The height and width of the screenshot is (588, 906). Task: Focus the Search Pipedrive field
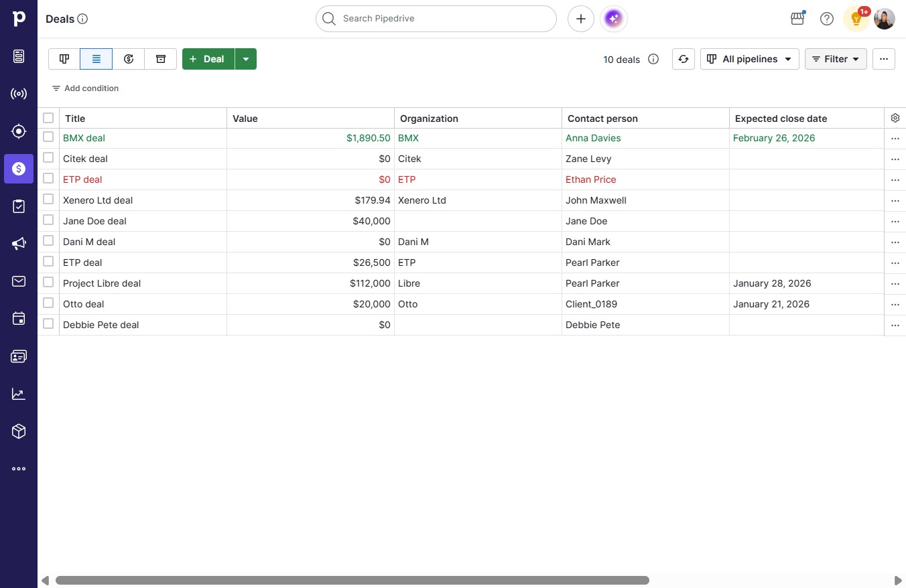pos(436,19)
